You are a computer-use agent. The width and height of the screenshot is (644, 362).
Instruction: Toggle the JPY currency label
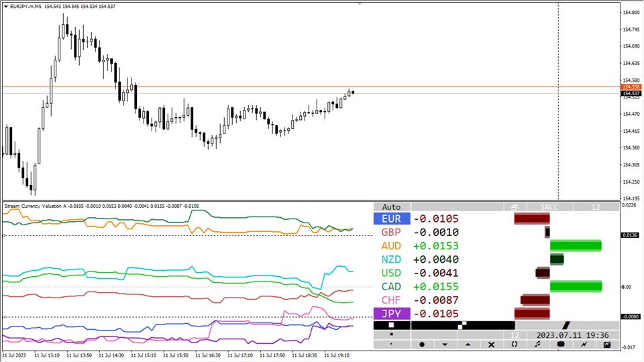[x=391, y=314]
